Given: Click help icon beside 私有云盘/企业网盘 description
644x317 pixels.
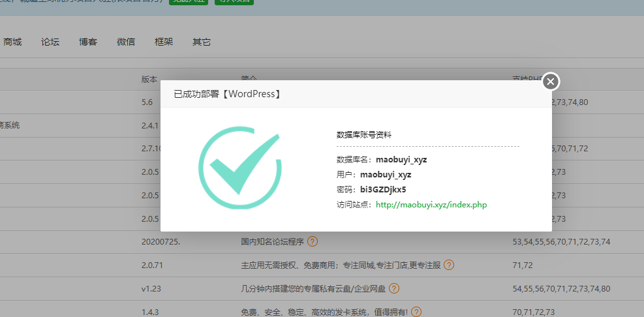Looking at the screenshot, I should (394, 288).
